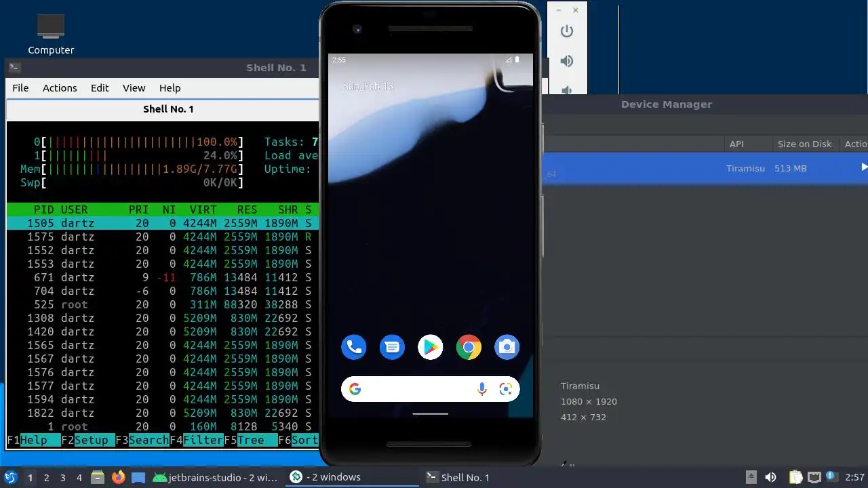Click the emulator power button icon

(x=567, y=31)
